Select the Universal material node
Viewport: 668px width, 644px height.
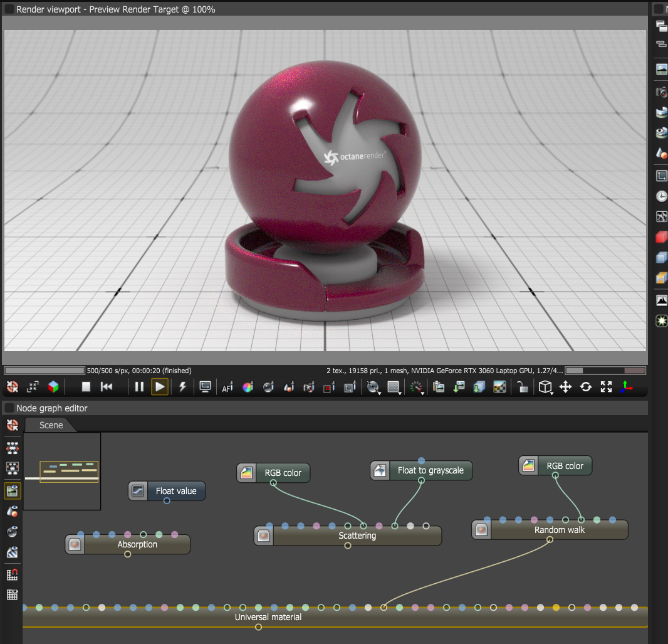[335, 617]
